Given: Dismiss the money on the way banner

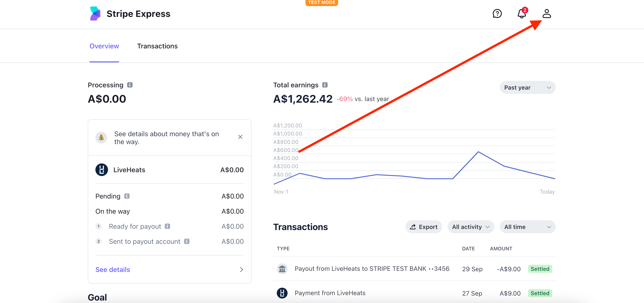Looking at the screenshot, I should click(x=240, y=137).
